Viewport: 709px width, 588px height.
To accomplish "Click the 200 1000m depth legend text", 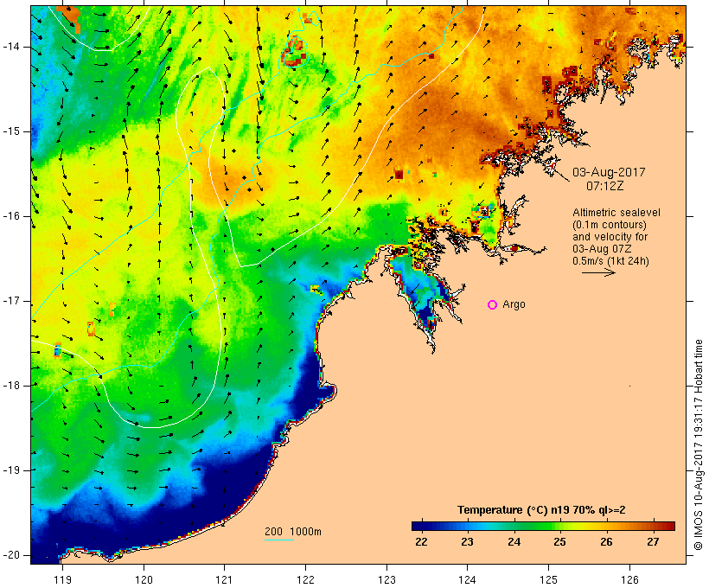I will click(293, 532).
